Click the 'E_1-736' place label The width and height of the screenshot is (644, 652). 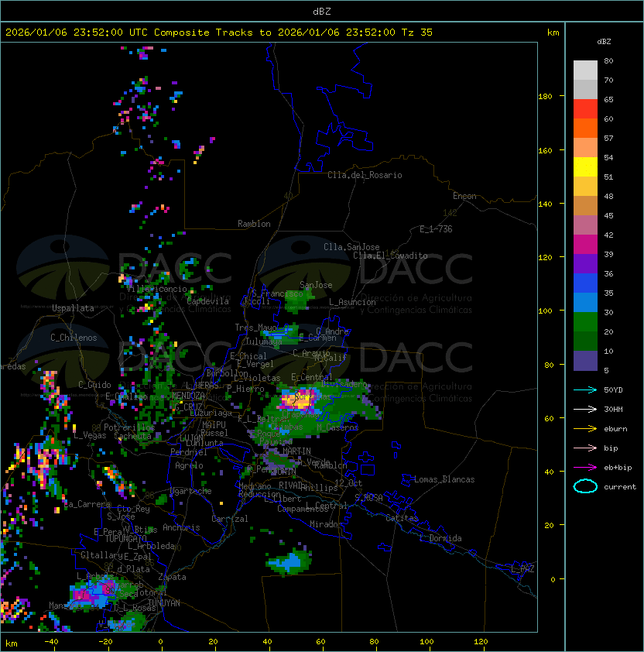click(436, 229)
